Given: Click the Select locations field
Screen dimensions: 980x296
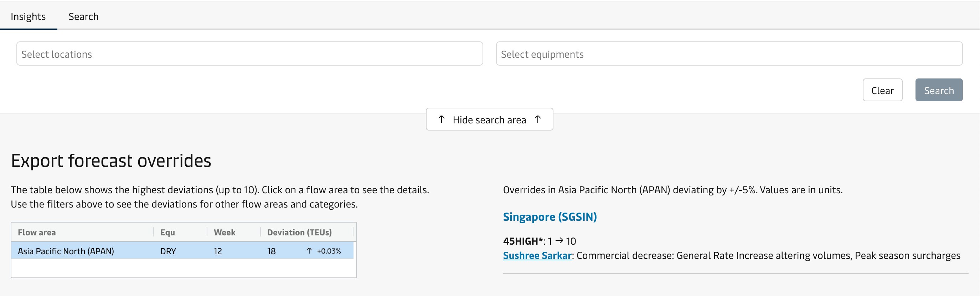Looking at the screenshot, I should (249, 54).
